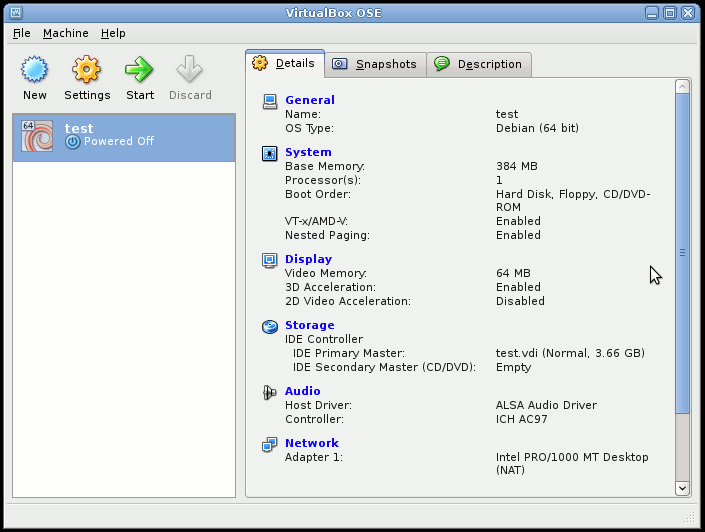Screen dimensions: 705x532
Task: Click the greyed Discard arrow icon
Action: tap(189, 69)
